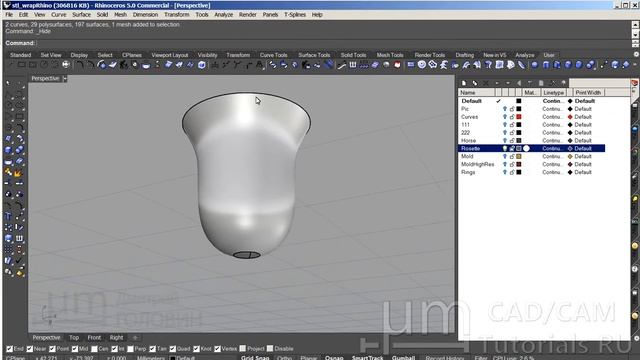Open red color swatch of Curves layer
This screenshot has height=360, width=640.
pyautogui.click(x=519, y=117)
